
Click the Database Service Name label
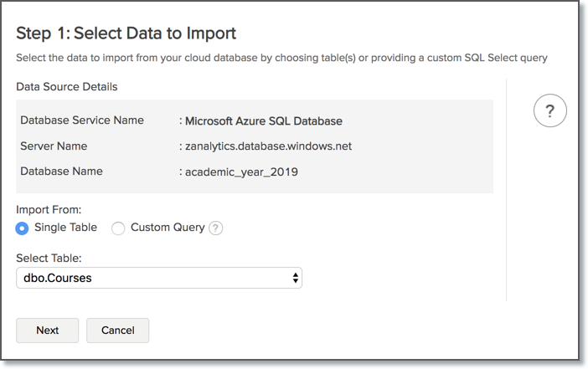point(81,120)
